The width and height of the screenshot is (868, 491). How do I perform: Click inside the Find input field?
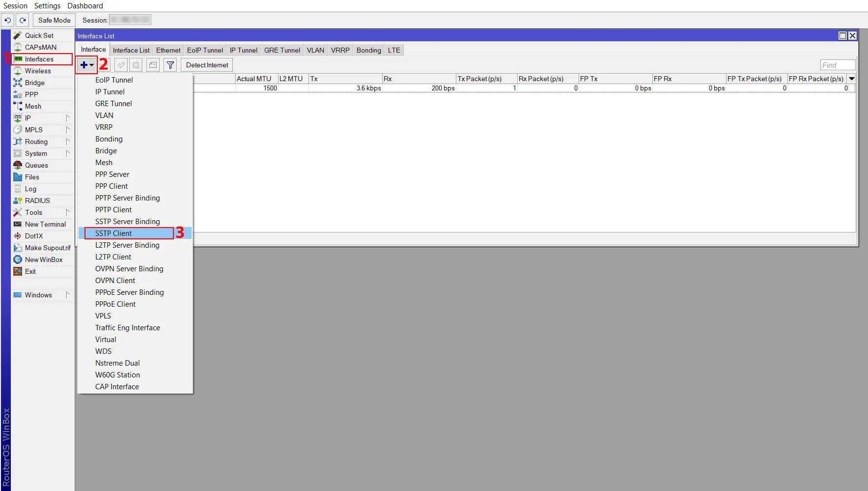837,64
